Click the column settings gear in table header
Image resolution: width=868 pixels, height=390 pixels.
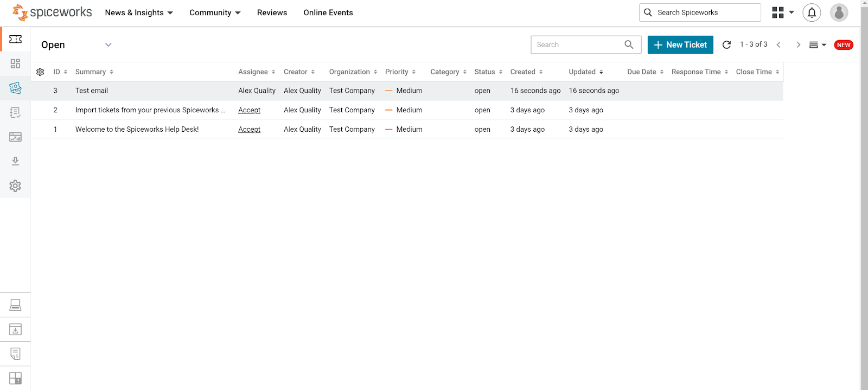click(40, 72)
